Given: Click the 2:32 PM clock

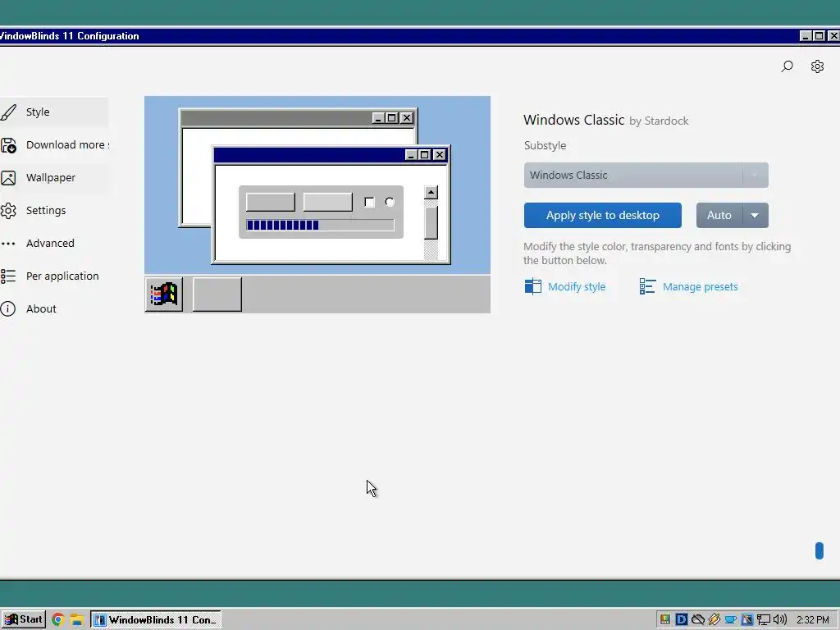Looking at the screenshot, I should [813, 620].
